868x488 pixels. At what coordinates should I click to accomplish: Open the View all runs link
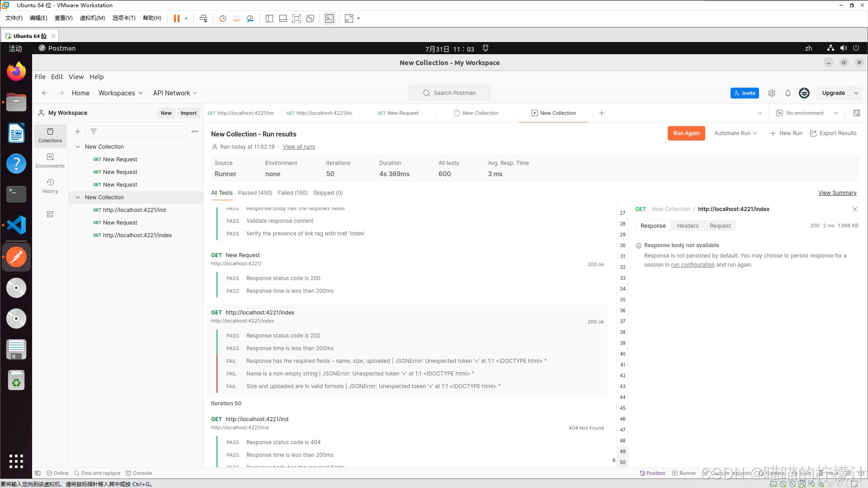pyautogui.click(x=299, y=147)
